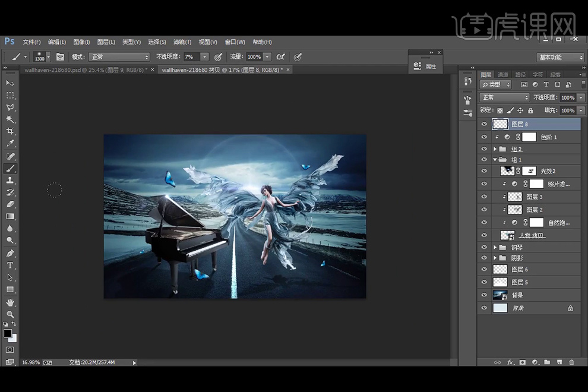Select the Type tool (T)
Image resolution: width=588 pixels, height=392 pixels.
click(x=10, y=265)
